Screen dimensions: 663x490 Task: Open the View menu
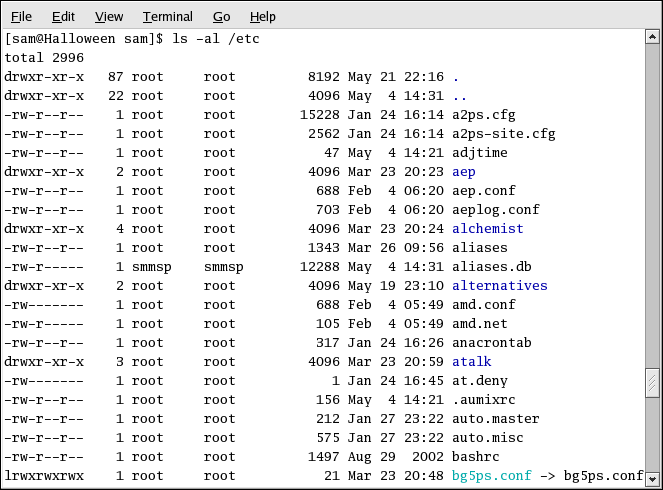109,17
